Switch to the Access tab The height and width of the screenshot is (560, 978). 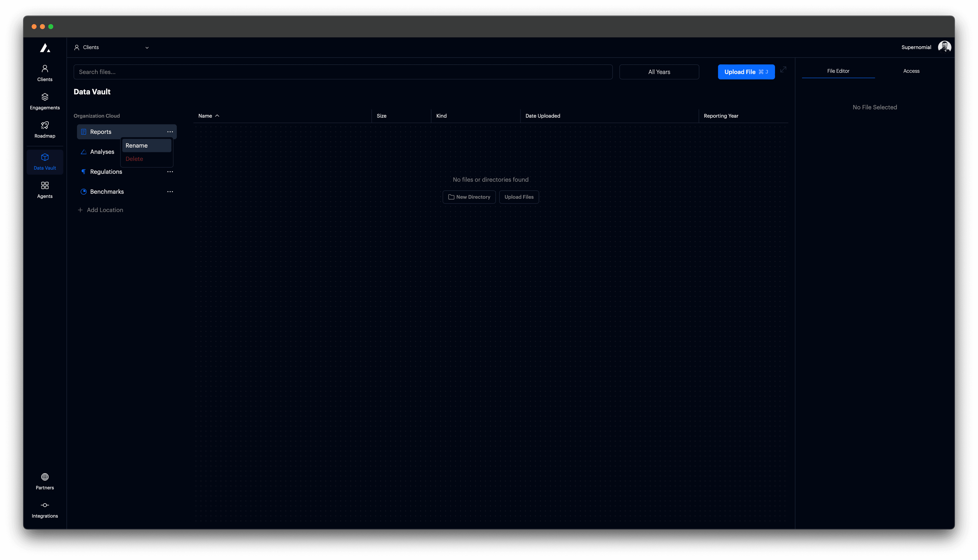pyautogui.click(x=912, y=71)
